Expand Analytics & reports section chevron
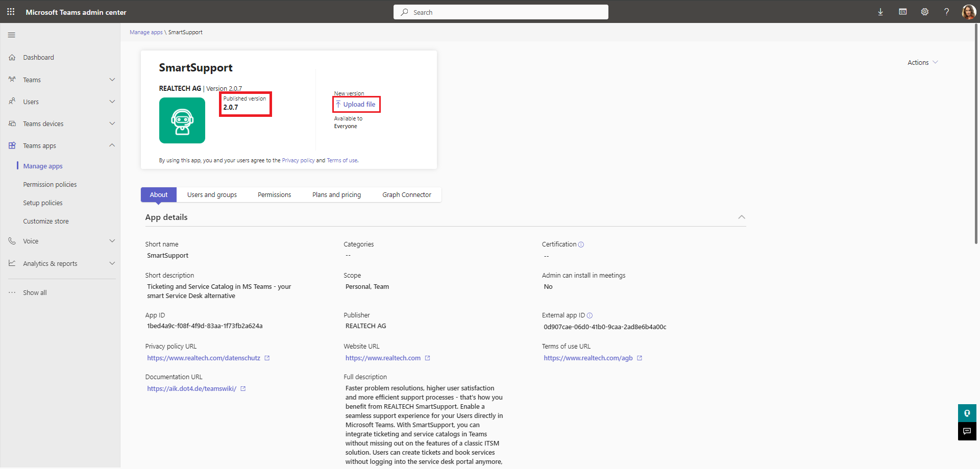Screen dimensions: 980x469 112,263
